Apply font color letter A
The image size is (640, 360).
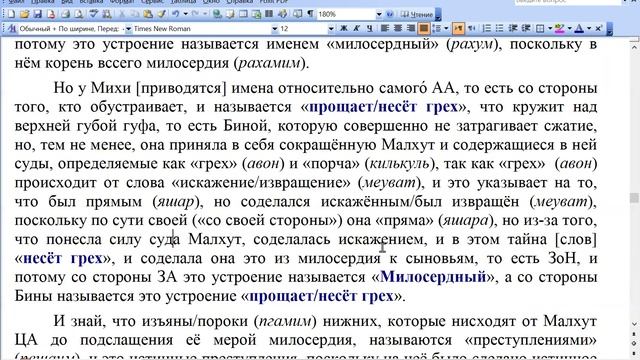[x=579, y=28]
